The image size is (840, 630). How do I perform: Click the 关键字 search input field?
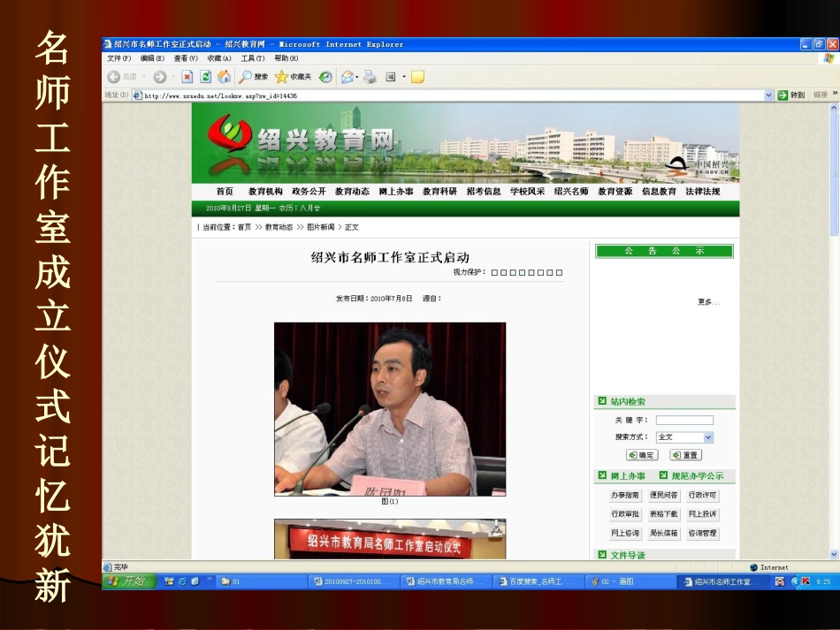(684, 421)
